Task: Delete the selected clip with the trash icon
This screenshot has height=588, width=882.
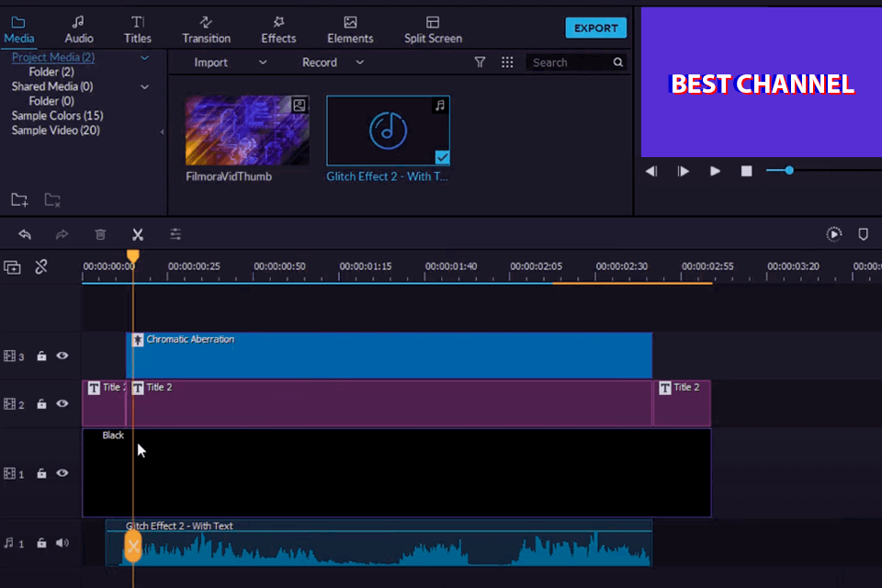Action: [x=100, y=234]
